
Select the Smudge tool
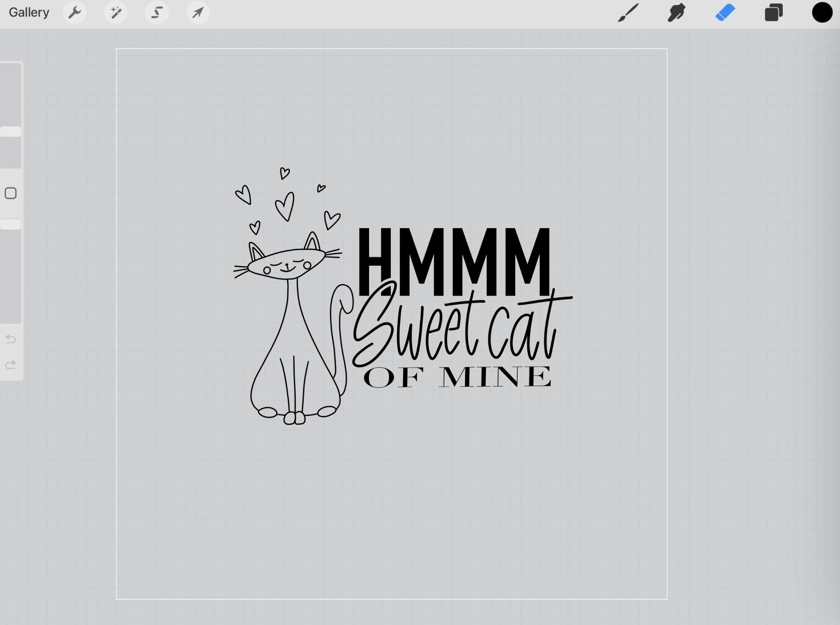coord(677,12)
